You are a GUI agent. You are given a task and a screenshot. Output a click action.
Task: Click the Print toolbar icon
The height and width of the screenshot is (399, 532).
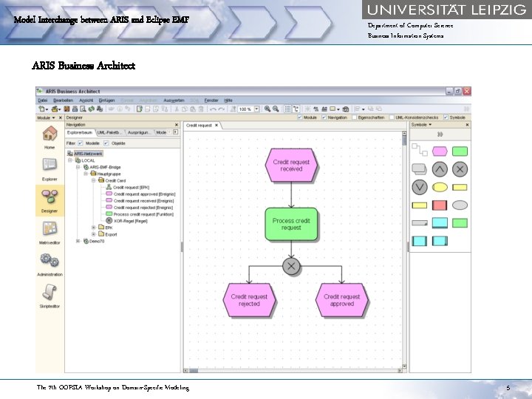coord(75,109)
